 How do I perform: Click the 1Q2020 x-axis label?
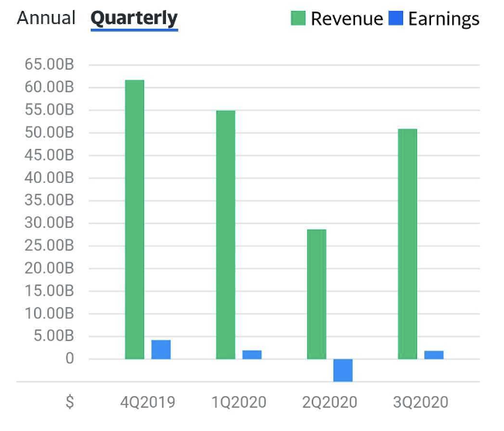pos(239,402)
